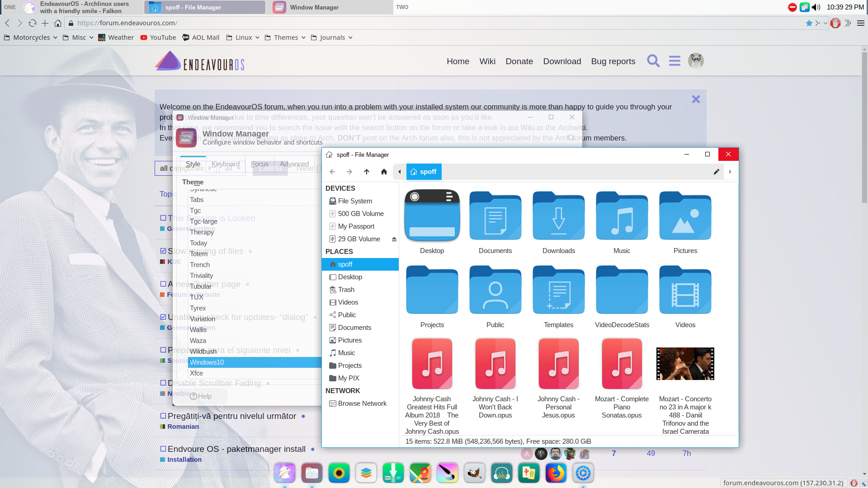Open the Wiki link in forum header
The width and height of the screenshot is (868, 488).
pos(487,61)
